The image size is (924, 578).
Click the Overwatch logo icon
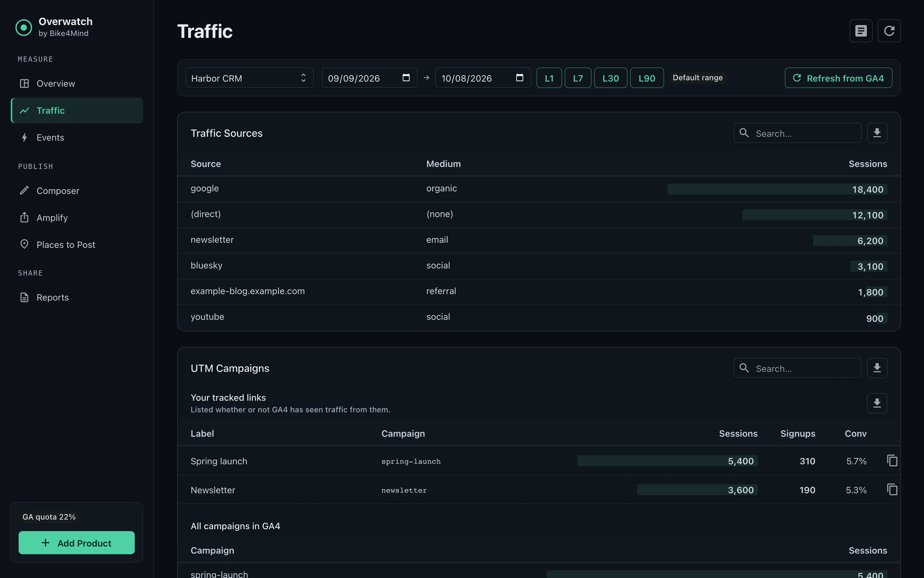[24, 27]
